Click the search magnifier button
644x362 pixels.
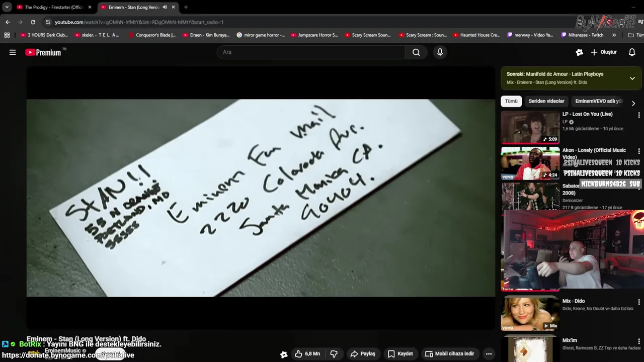tap(416, 52)
